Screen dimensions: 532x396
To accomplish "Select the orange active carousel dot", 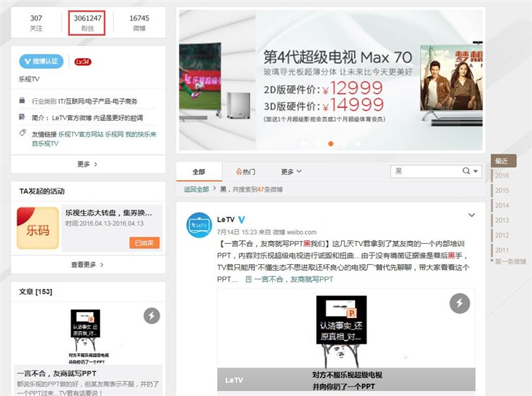I will point(331,143).
